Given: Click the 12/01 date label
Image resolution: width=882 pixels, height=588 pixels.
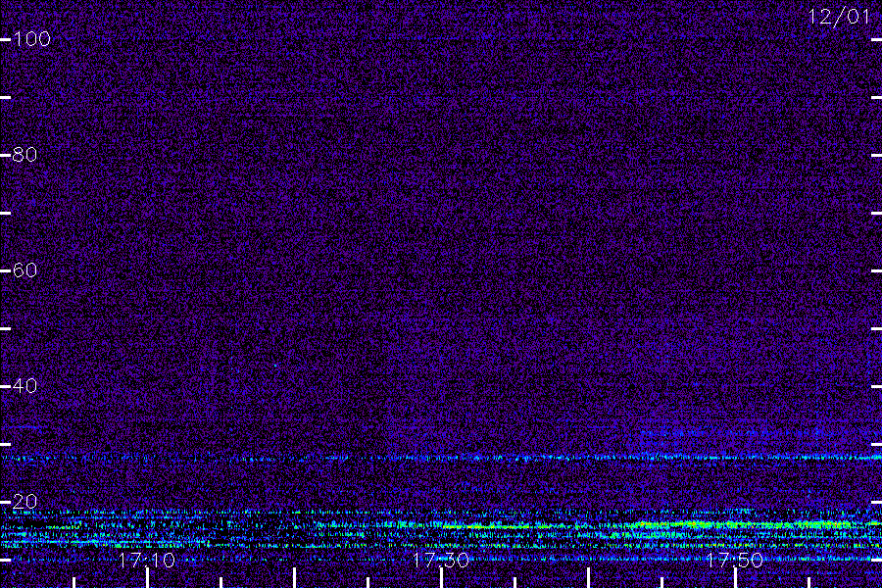Looking at the screenshot, I should (839, 17).
